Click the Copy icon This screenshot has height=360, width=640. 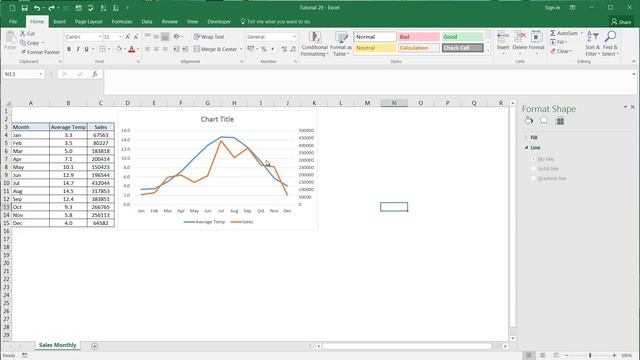coord(23,42)
